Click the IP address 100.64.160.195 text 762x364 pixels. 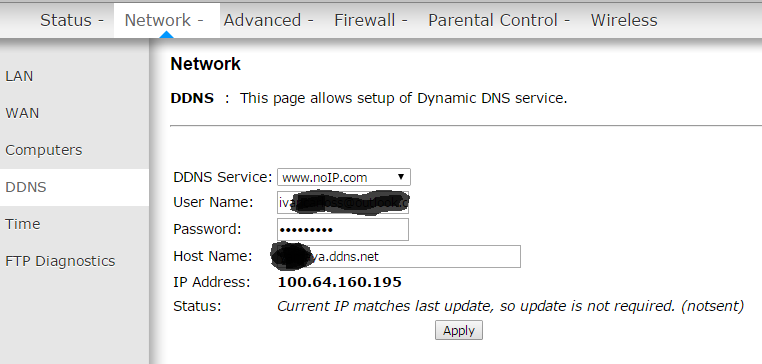coord(340,282)
